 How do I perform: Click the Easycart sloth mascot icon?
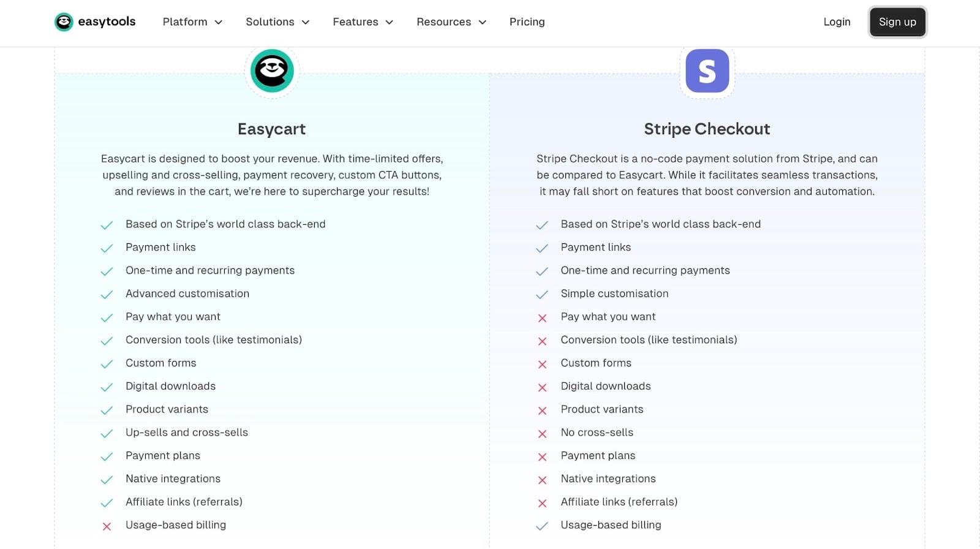pos(272,71)
